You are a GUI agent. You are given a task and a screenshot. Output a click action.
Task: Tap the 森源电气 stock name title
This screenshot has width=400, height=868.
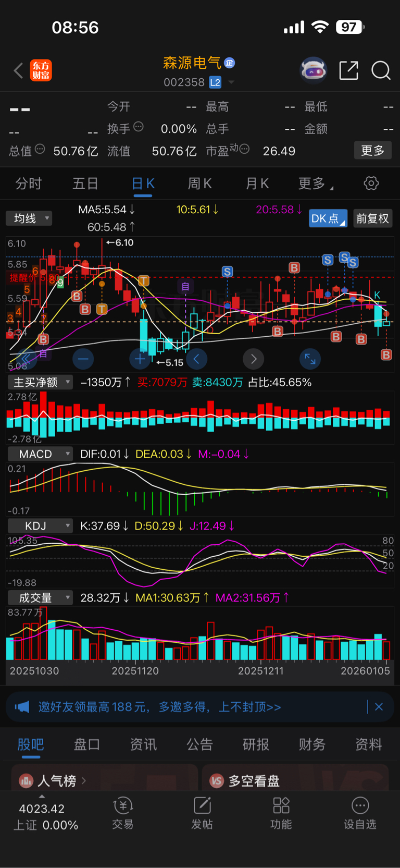pos(192,63)
